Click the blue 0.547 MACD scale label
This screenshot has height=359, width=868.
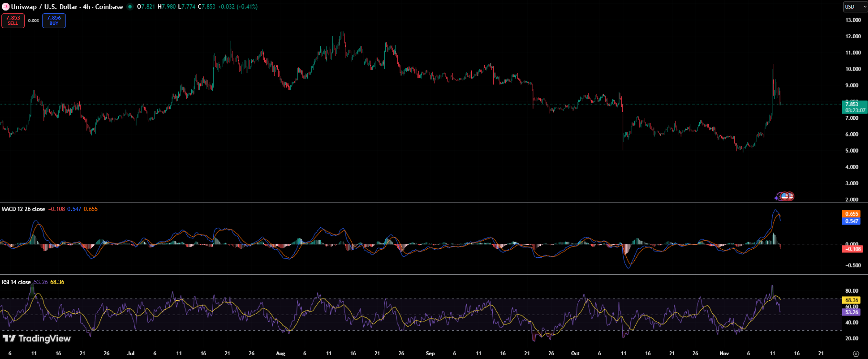click(852, 221)
